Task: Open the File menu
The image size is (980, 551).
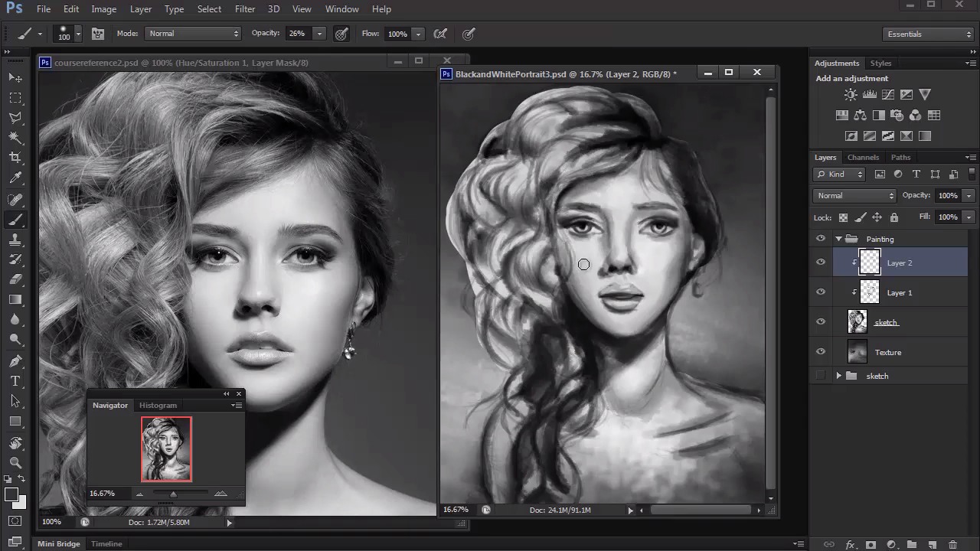Action: click(44, 9)
